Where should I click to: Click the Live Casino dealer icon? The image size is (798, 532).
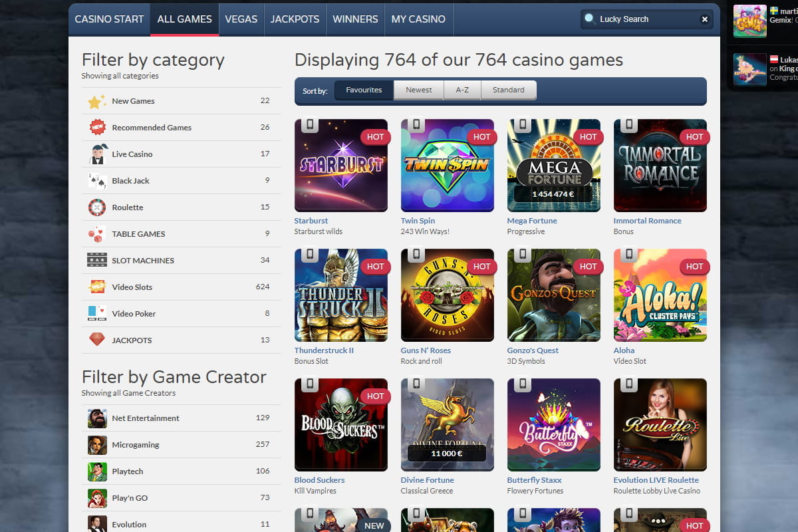pos(97,154)
